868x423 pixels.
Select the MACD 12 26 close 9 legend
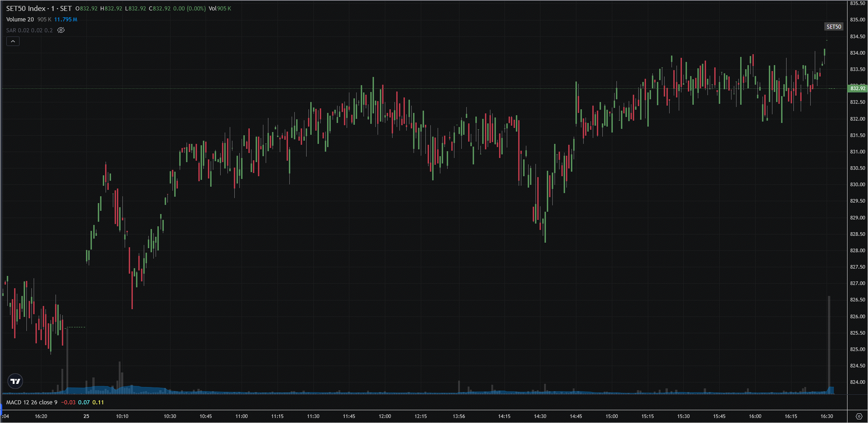click(32, 403)
